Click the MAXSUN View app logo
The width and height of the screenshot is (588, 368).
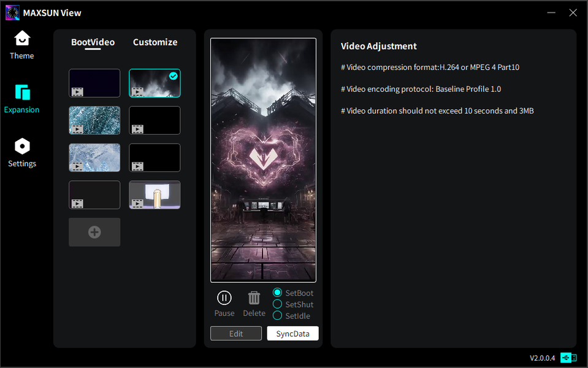pyautogui.click(x=12, y=13)
